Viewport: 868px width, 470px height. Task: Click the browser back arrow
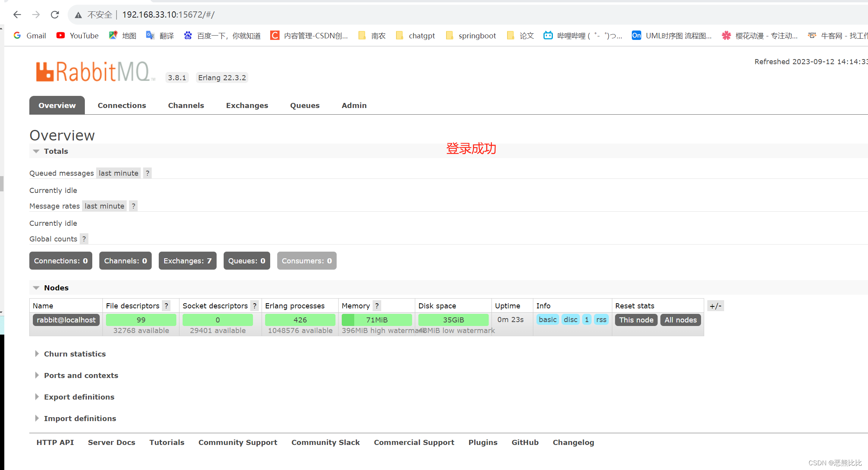(x=17, y=15)
